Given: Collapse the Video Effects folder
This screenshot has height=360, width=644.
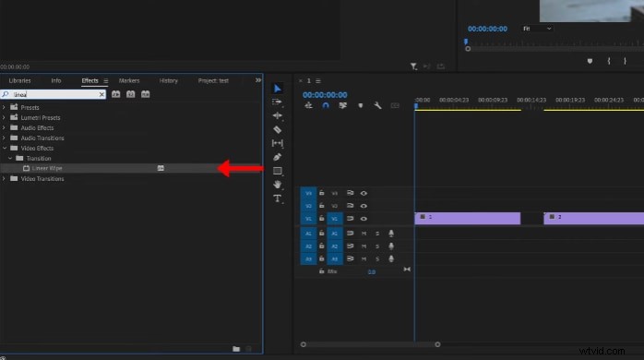Looking at the screenshot, I should pyautogui.click(x=4, y=148).
